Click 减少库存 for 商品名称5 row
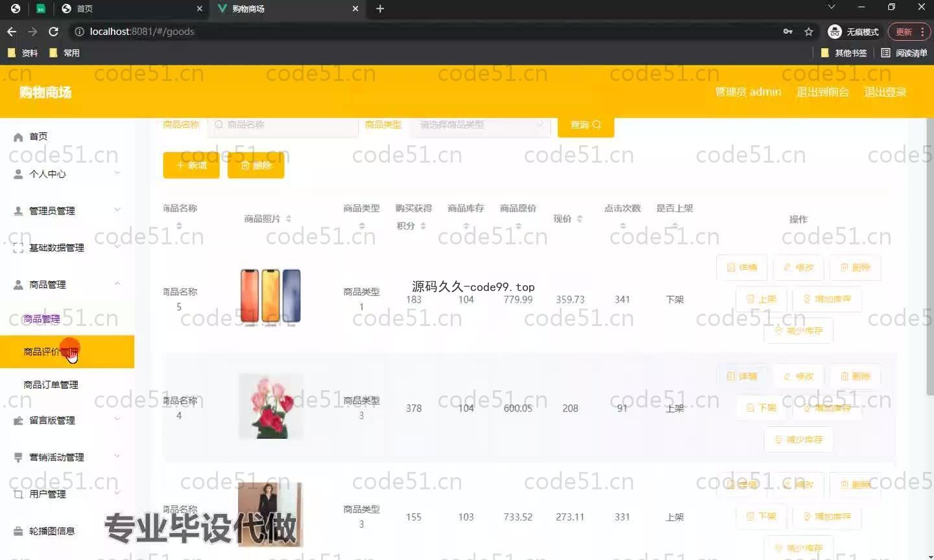934x560 pixels. click(x=798, y=331)
